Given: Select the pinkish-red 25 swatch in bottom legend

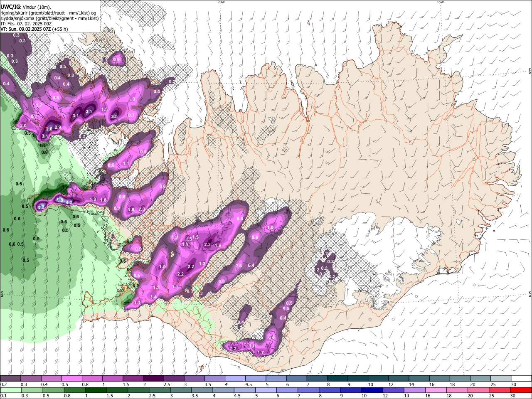Looking at the screenshot, I should (x=500, y=390).
